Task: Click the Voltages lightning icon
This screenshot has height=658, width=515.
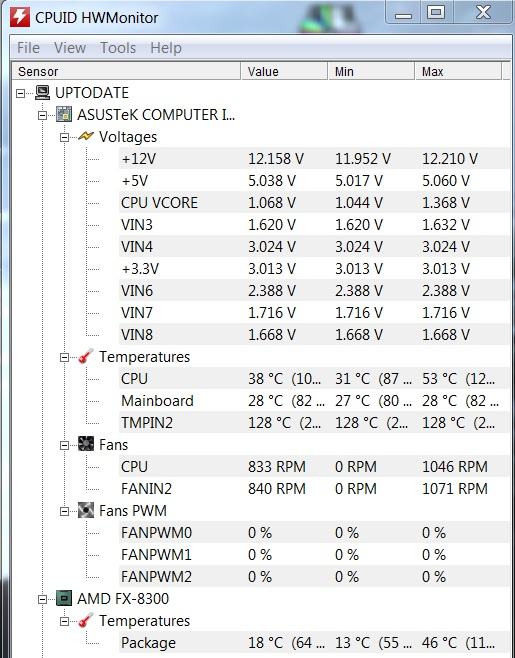Action: click(x=86, y=136)
